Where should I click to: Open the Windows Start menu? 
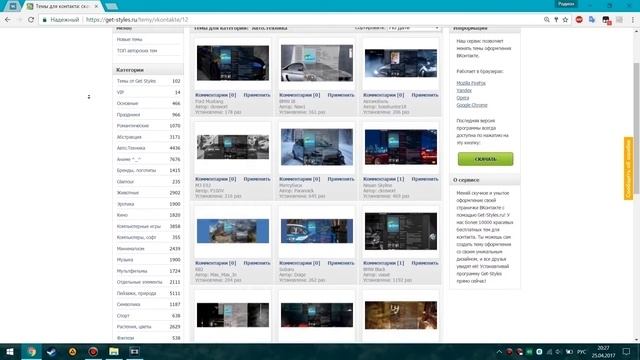(x=10, y=351)
